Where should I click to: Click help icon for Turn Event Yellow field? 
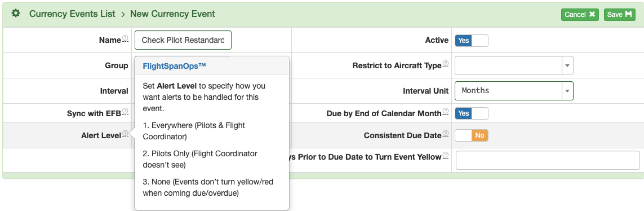pyautogui.click(x=446, y=155)
